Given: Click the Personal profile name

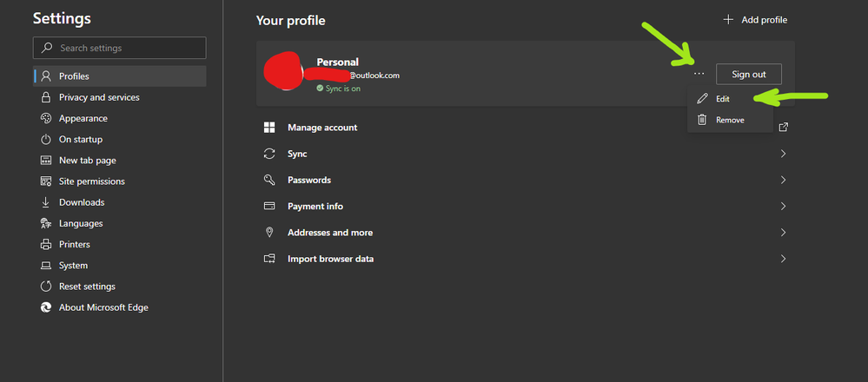Looking at the screenshot, I should coord(338,62).
